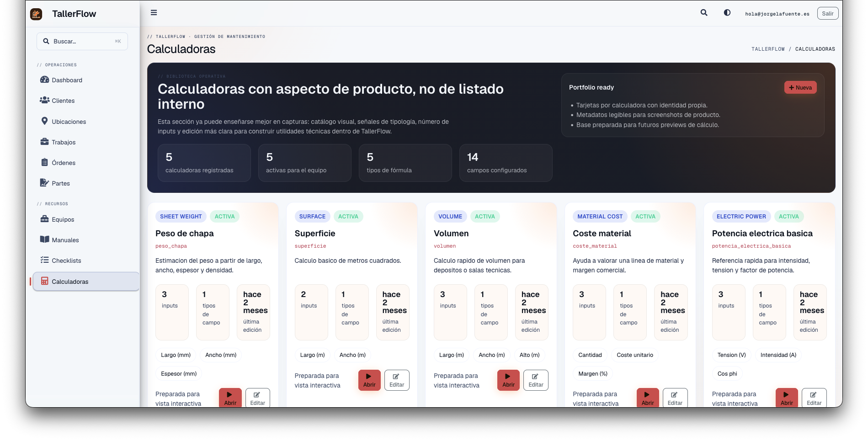Abrir the Peso de chapa calculator

click(230, 398)
